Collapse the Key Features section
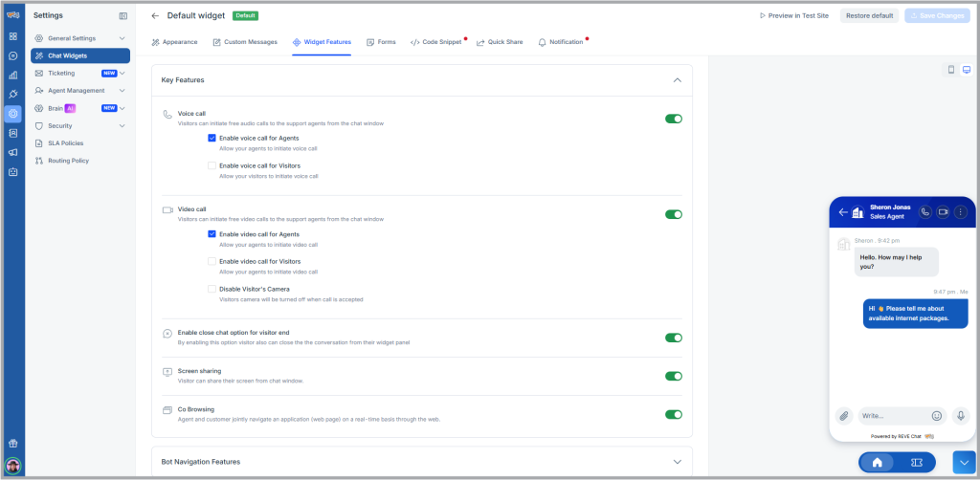Screen dimensions: 980x480 [677, 80]
